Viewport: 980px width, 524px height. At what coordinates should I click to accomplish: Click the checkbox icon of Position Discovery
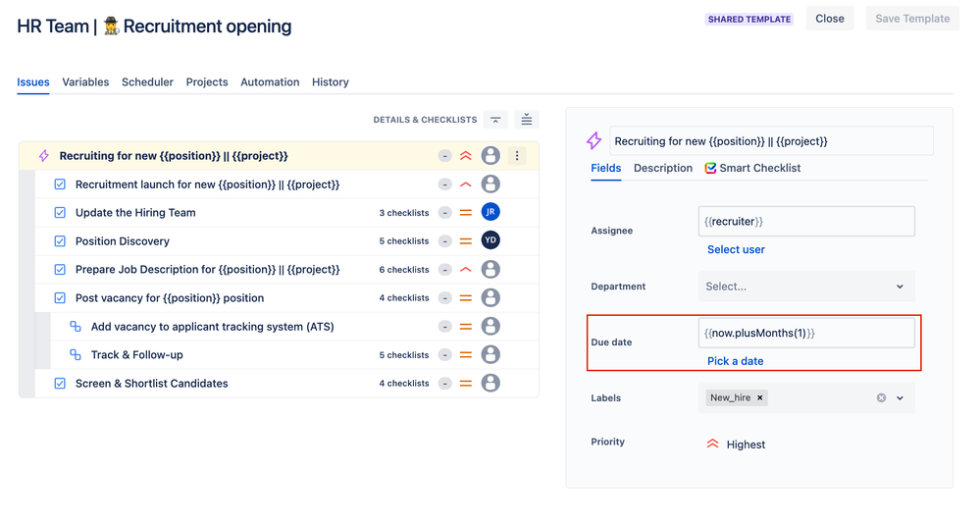click(x=60, y=241)
